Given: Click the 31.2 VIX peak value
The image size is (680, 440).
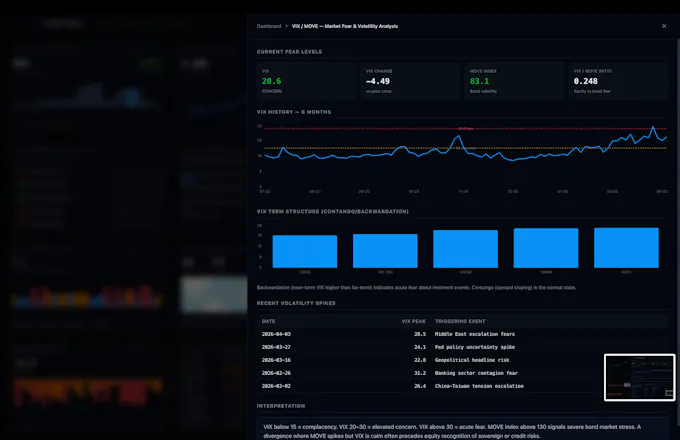Looking at the screenshot, I should [x=420, y=373].
